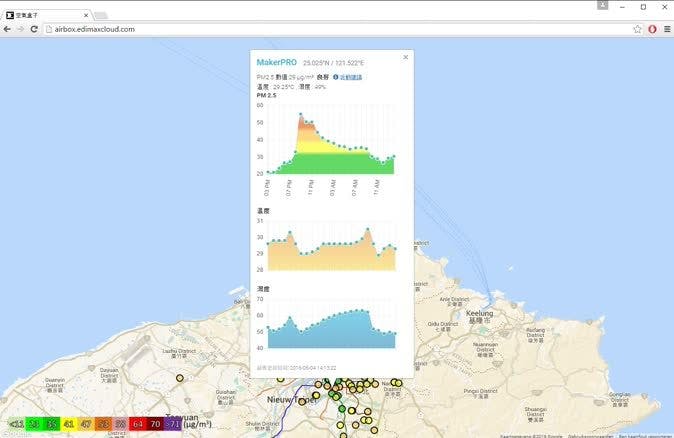Go back with the browser back arrow

pyautogui.click(x=7, y=29)
